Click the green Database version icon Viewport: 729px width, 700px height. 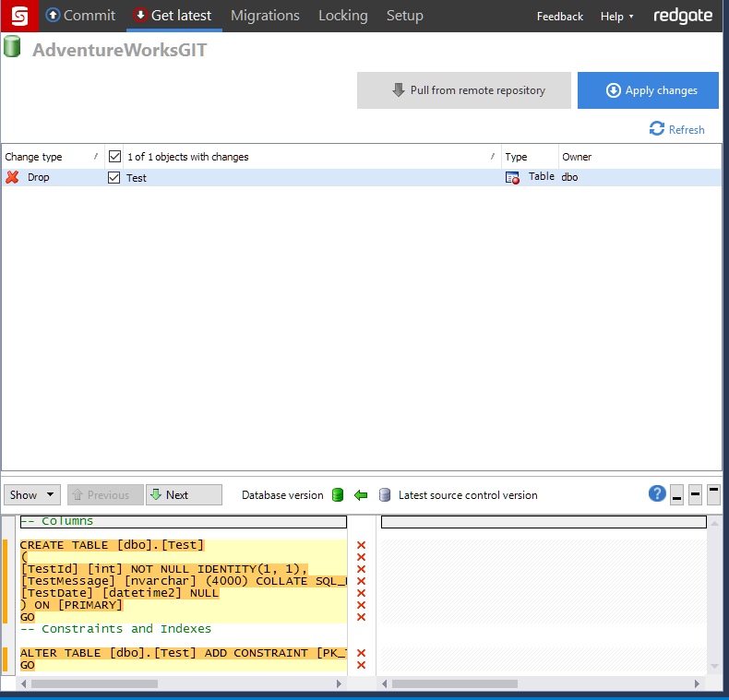(x=338, y=495)
